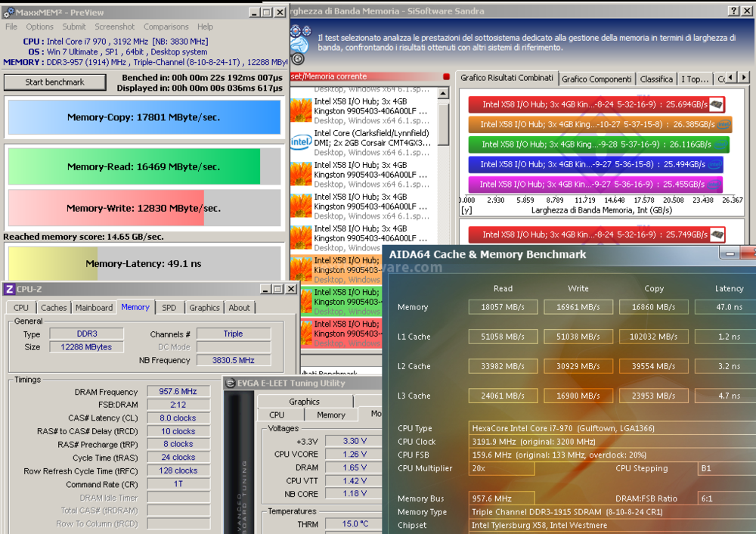Click the Sandra result list scrollbar thumb

(444, 123)
